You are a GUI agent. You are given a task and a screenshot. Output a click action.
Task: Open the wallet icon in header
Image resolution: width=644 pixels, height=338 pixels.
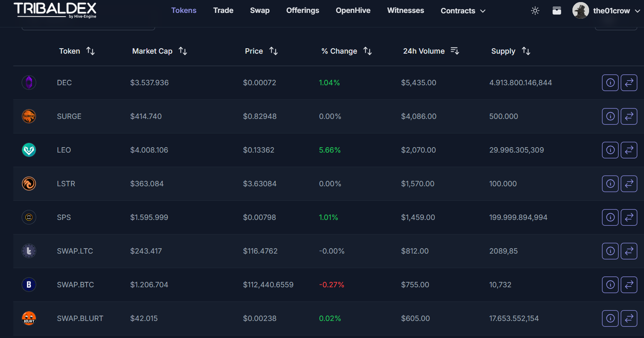point(557,11)
